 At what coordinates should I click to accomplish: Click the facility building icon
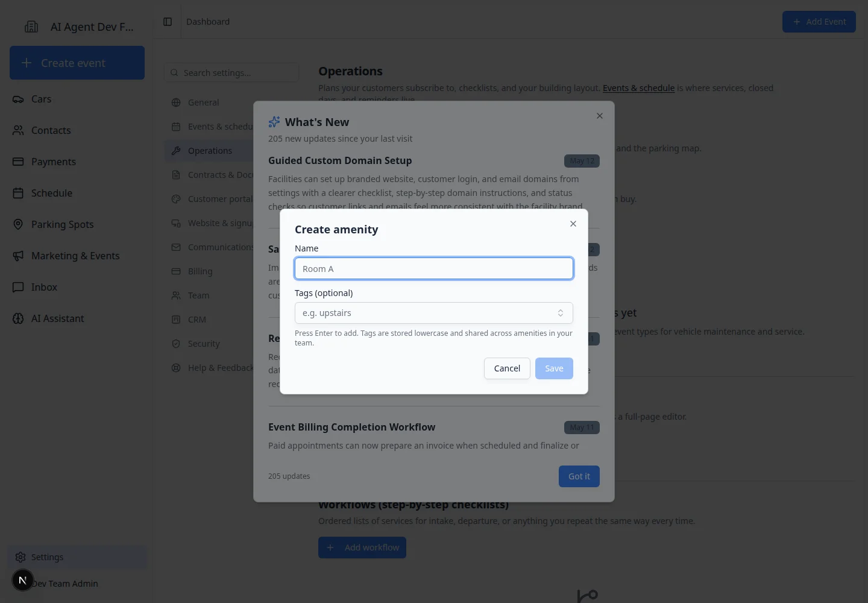(31, 27)
